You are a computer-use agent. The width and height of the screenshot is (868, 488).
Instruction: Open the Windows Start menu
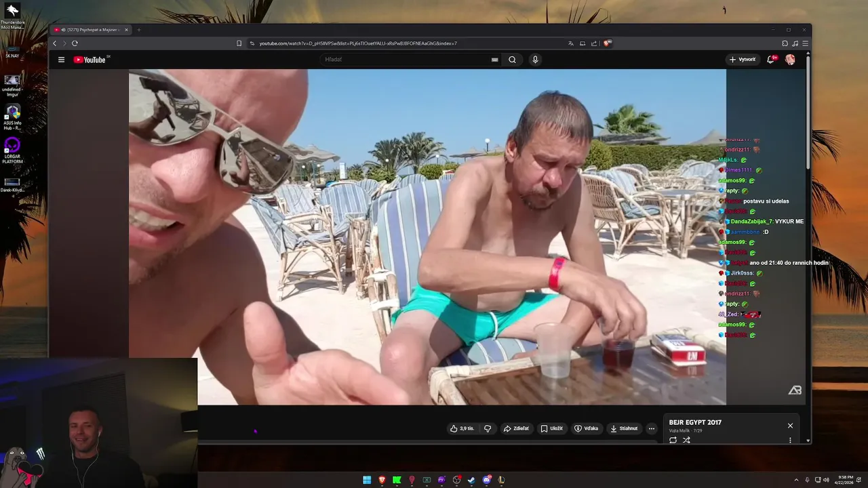(x=367, y=480)
